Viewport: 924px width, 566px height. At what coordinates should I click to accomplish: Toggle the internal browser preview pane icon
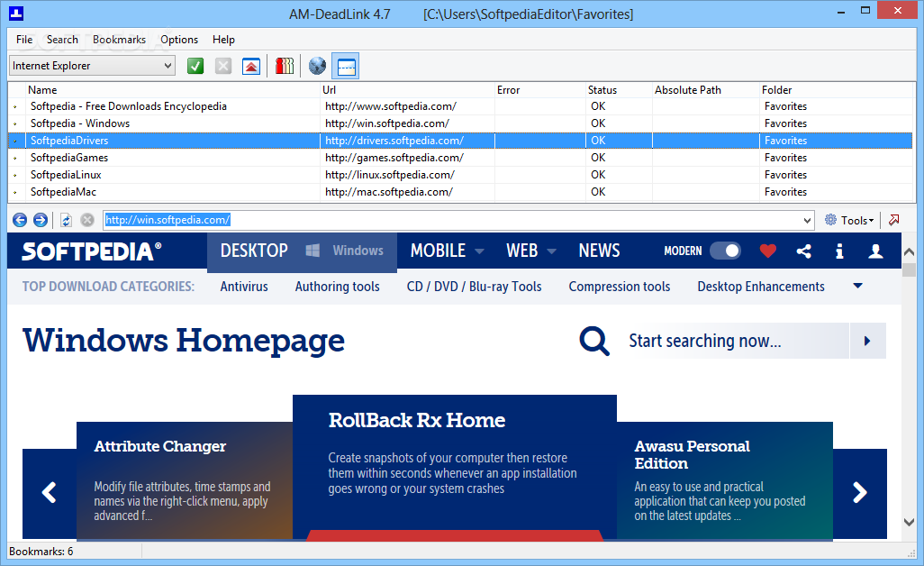[346, 66]
